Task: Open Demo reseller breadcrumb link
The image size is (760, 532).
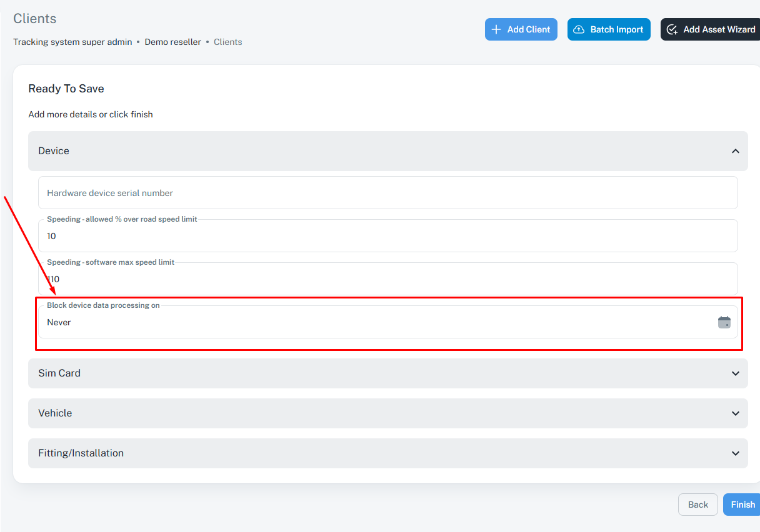Action: pos(173,42)
